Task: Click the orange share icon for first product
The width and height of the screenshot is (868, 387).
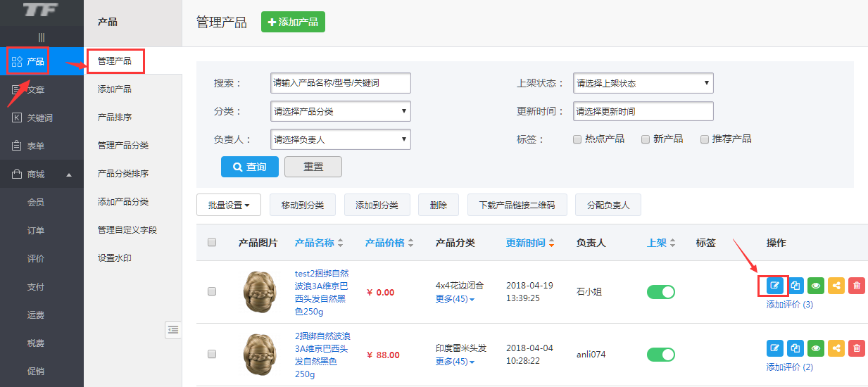Action: (836, 286)
